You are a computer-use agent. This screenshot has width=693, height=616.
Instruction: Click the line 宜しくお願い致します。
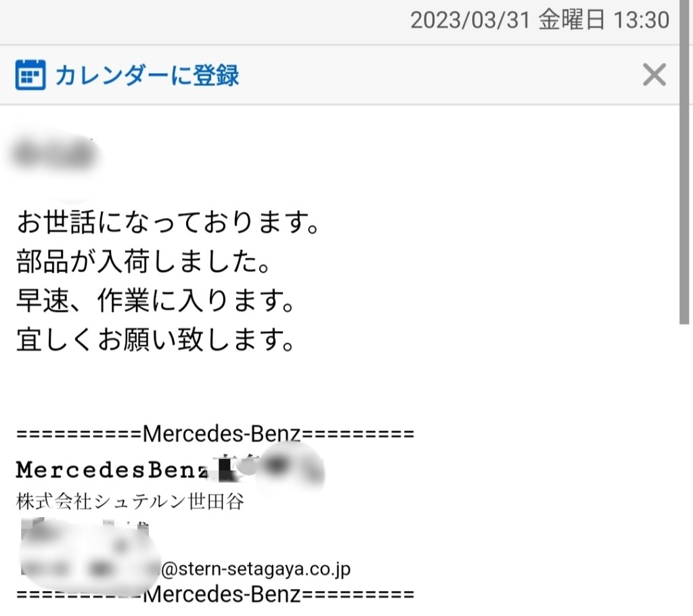[155, 340]
